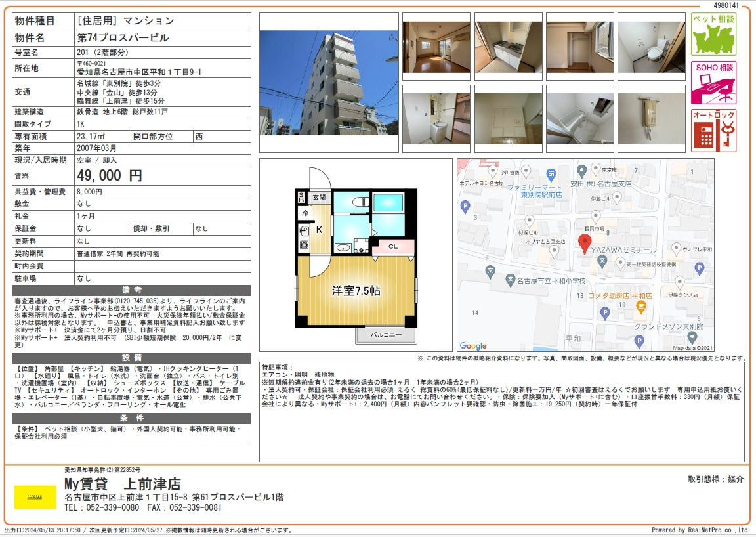Open the toilet photo thumbnail
The height and width of the screenshot is (537, 756).
coord(652,47)
